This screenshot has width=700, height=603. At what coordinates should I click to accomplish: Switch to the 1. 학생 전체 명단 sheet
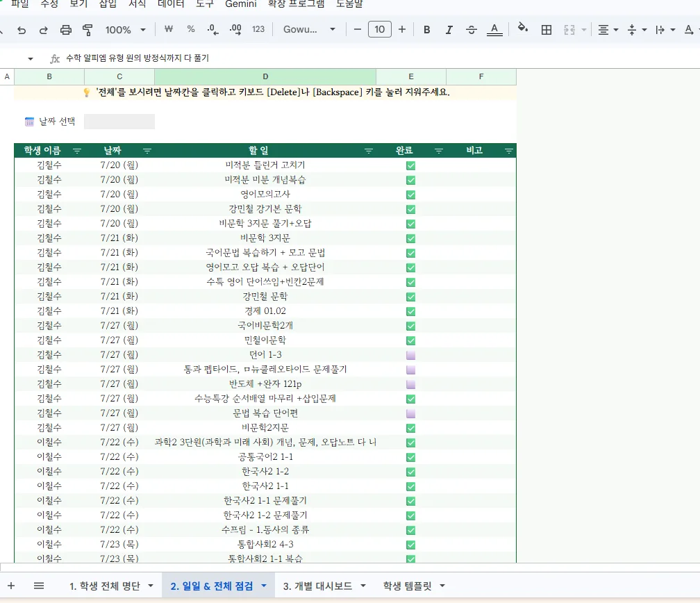pyautogui.click(x=104, y=586)
